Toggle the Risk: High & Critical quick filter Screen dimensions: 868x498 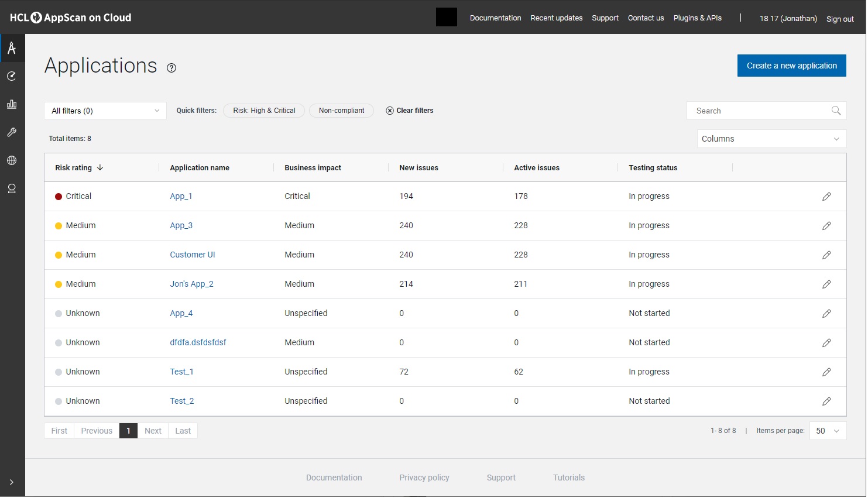(264, 111)
